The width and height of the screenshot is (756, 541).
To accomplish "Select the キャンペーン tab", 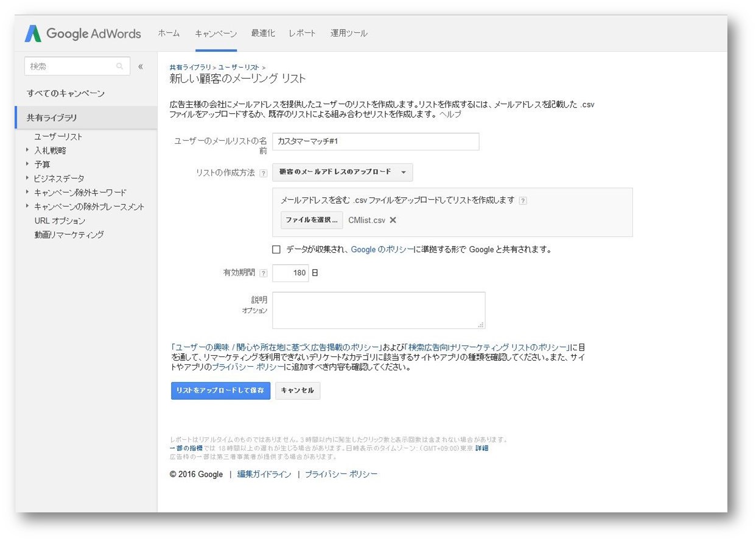I will [x=216, y=34].
